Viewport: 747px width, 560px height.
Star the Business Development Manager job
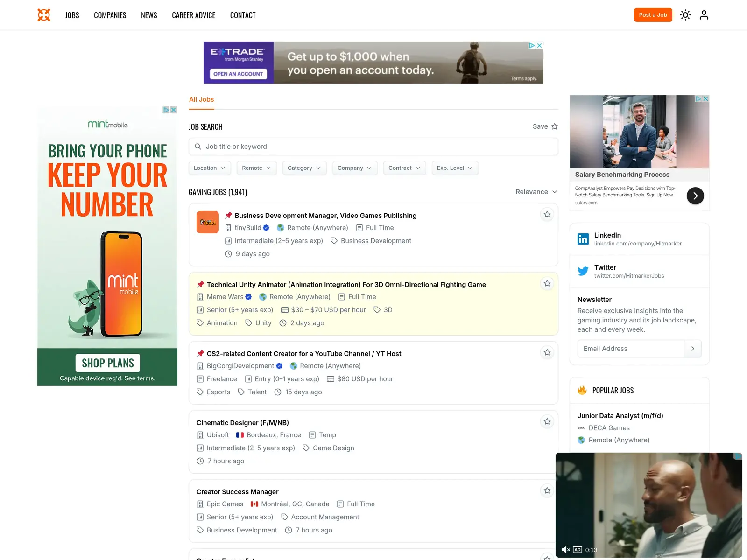547,214
